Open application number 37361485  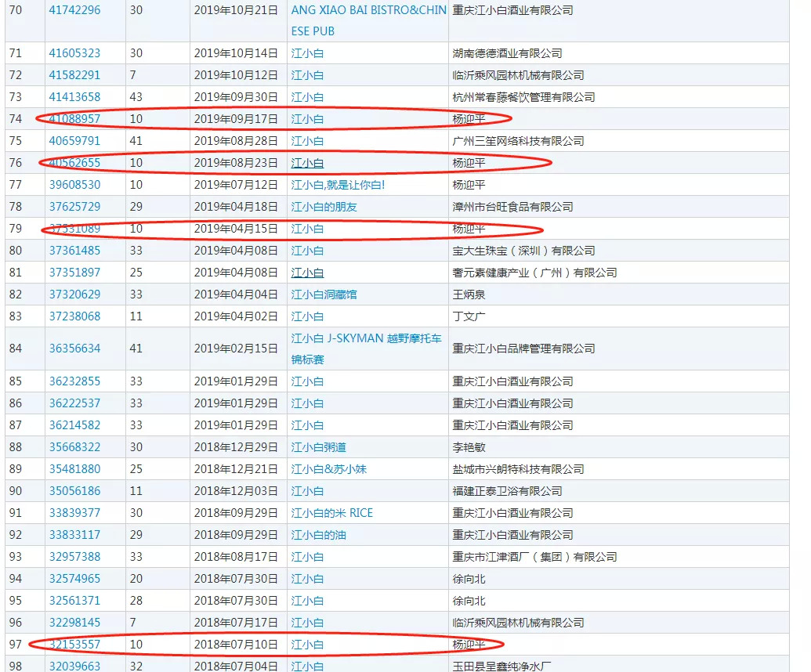[74, 251]
